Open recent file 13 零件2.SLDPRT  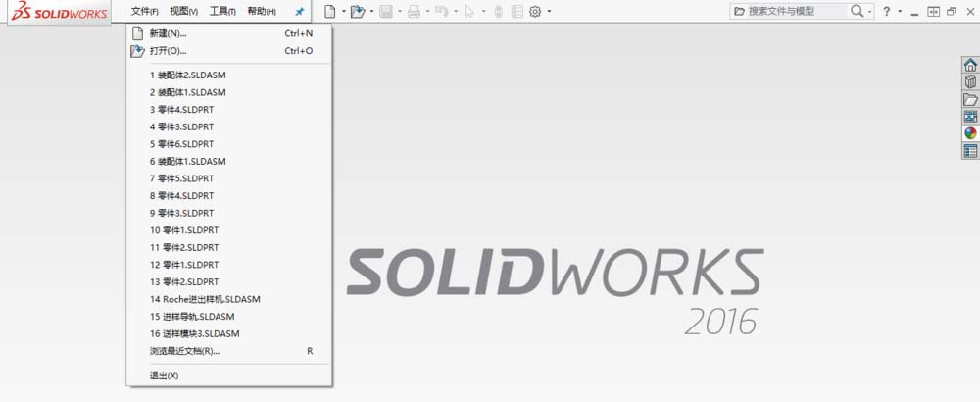pyautogui.click(x=228, y=282)
